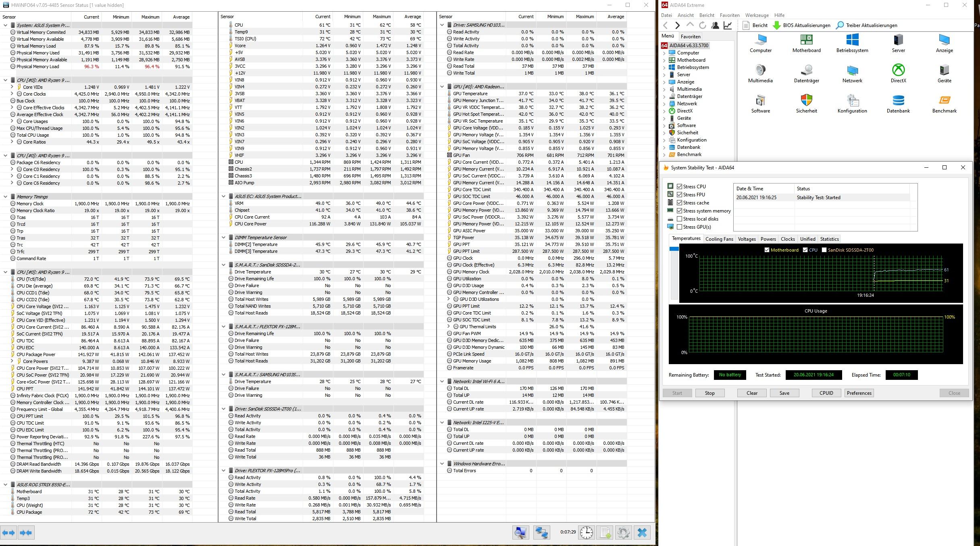Click Treiber Aktualisierungen toolbar item
This screenshot has width=980, height=546.
[866, 25]
